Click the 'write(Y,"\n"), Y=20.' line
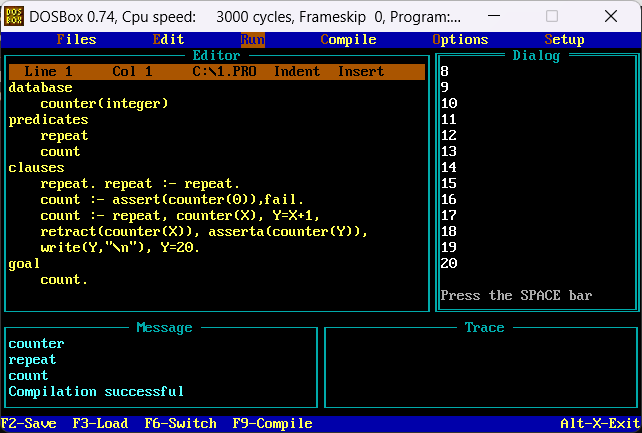The width and height of the screenshot is (642, 433). (120, 248)
